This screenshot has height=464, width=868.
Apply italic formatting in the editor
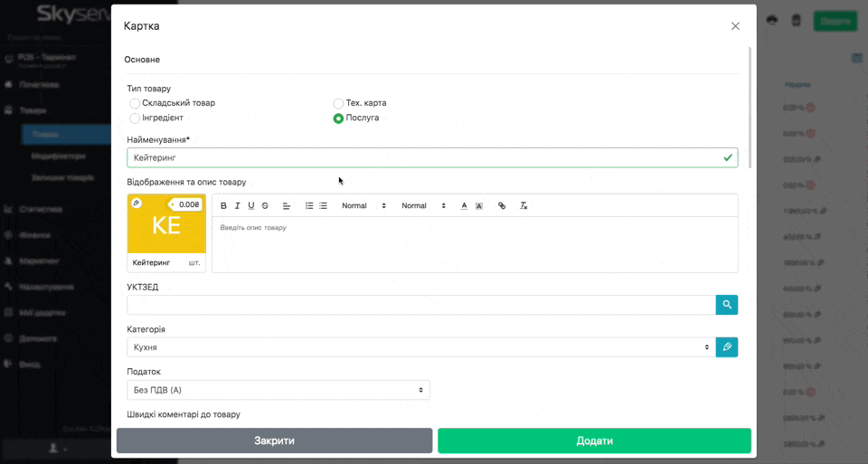click(237, 206)
